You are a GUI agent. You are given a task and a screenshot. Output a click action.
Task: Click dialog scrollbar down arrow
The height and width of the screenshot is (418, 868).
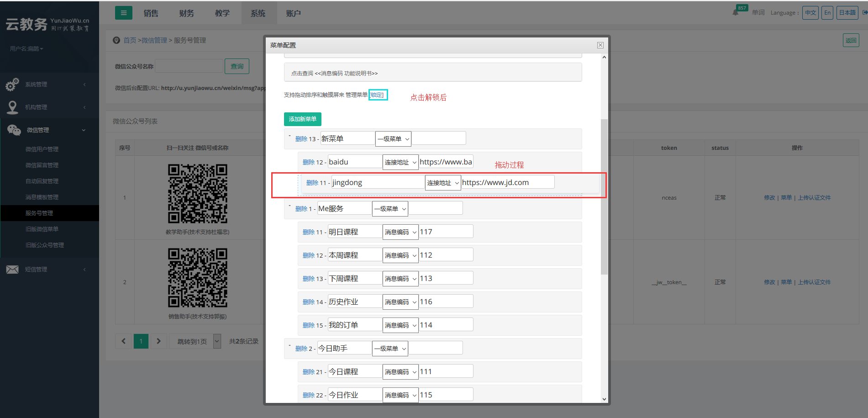pos(604,399)
